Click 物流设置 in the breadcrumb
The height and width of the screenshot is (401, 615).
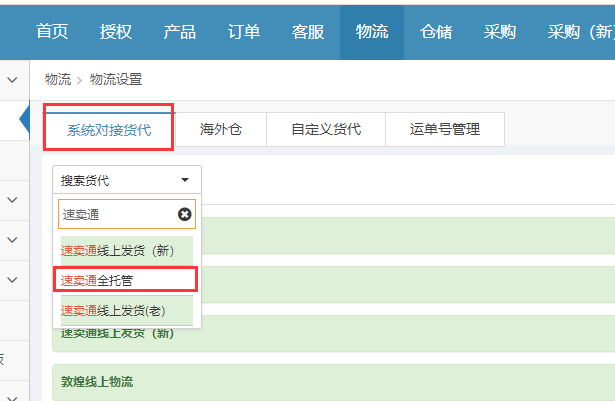pos(116,79)
